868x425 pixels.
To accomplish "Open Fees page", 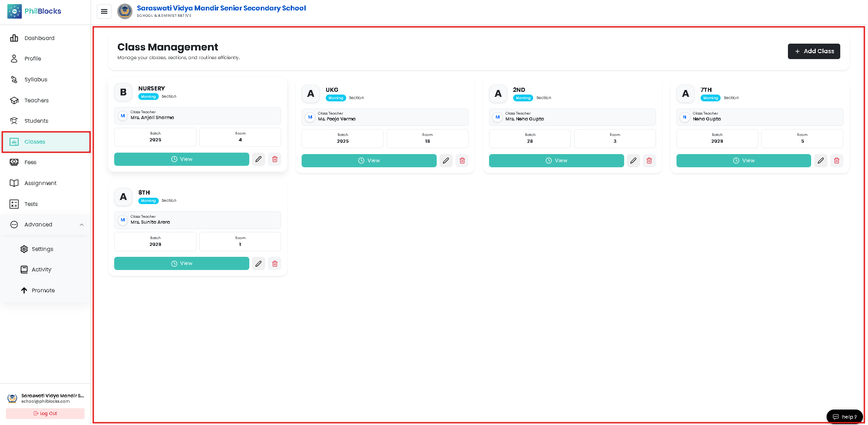I will tap(30, 162).
